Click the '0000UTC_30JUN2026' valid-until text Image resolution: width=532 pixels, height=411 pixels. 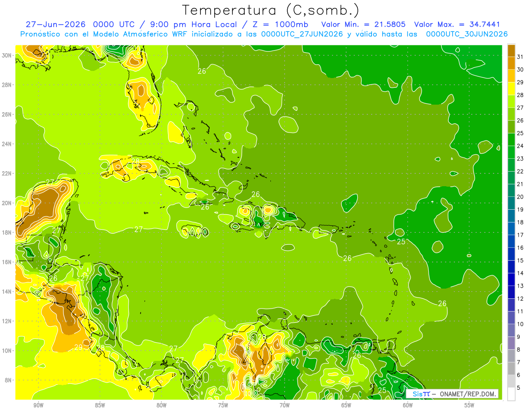[x=467, y=34]
